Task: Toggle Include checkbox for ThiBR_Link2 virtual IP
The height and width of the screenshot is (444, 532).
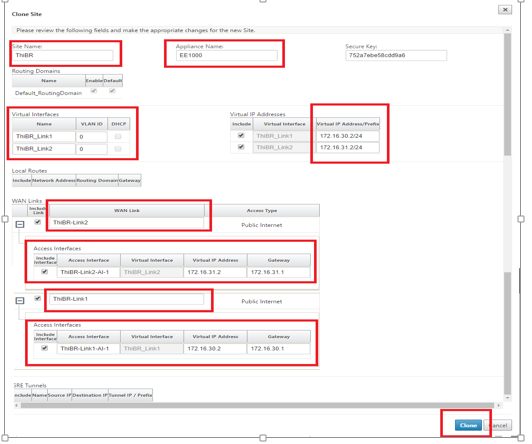Action: click(x=241, y=147)
